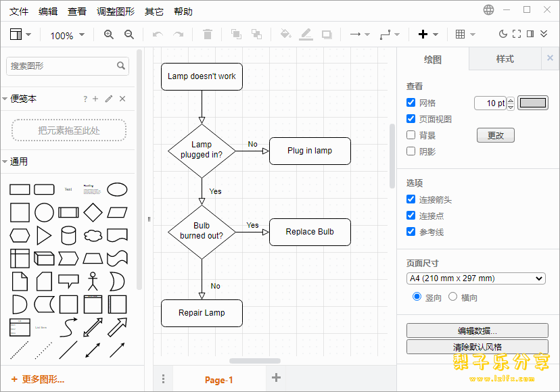560x392 pixels.
Task: Open the insert plus dropdown
Action: 428,34
